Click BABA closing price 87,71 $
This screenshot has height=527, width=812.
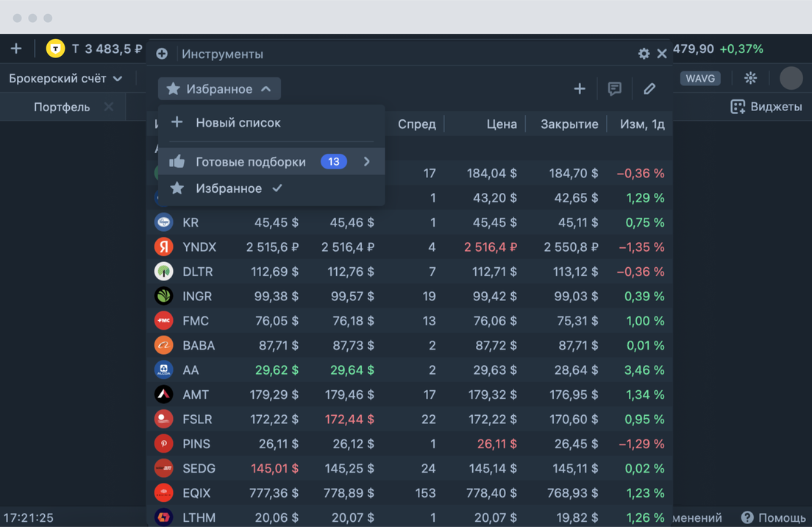(x=578, y=346)
